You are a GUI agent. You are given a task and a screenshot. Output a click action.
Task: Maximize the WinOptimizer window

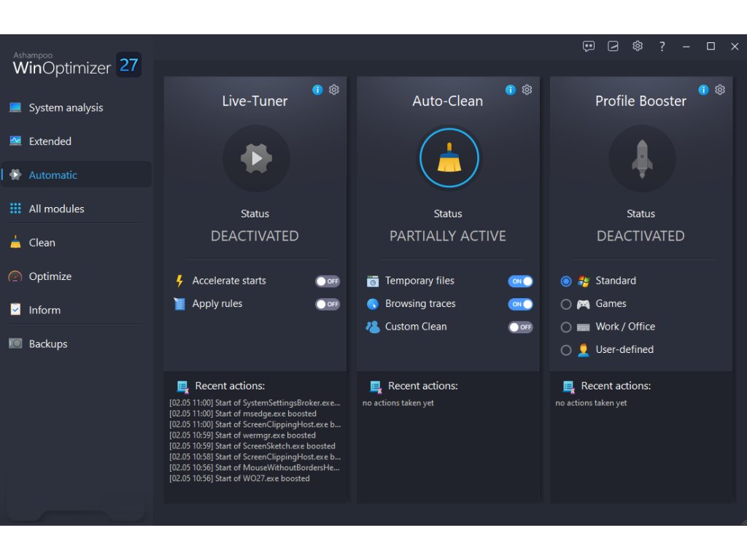[x=711, y=46]
